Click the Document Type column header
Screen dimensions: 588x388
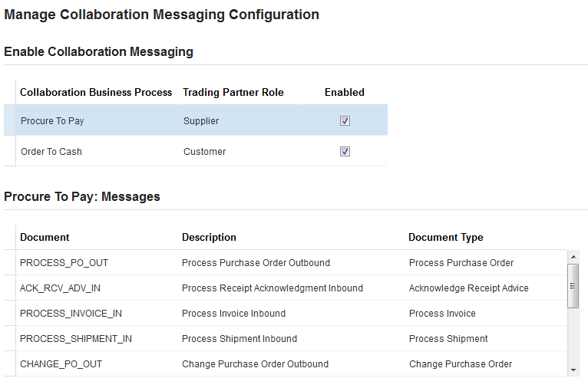(x=445, y=238)
